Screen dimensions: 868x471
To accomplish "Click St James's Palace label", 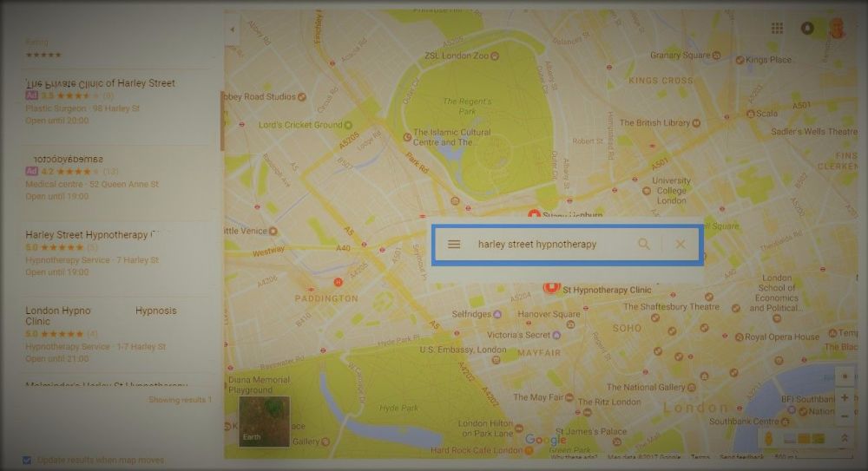I will tap(590, 431).
